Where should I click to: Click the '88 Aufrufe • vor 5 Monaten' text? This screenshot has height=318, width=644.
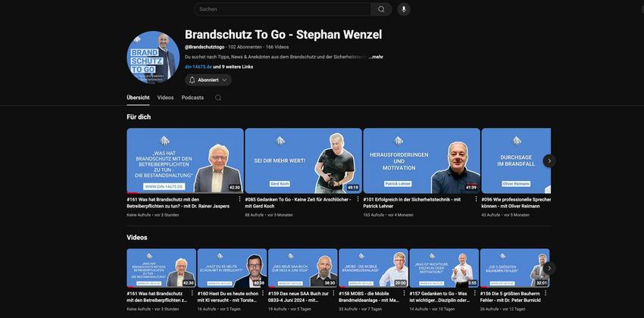[269, 215]
